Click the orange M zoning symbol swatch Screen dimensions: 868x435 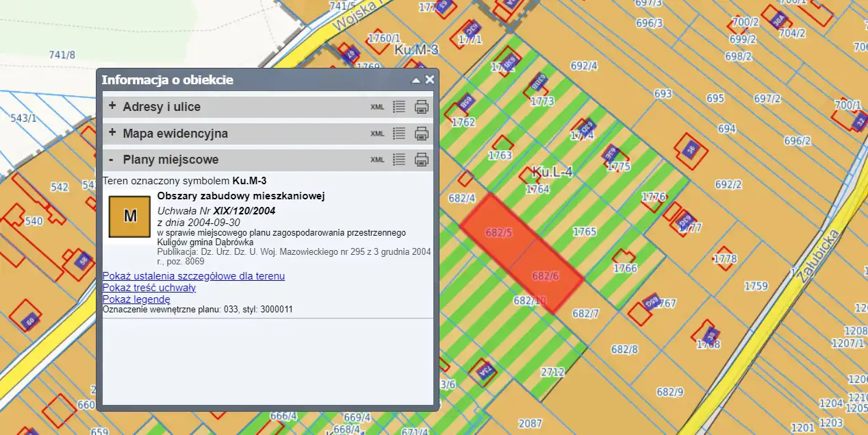129,216
